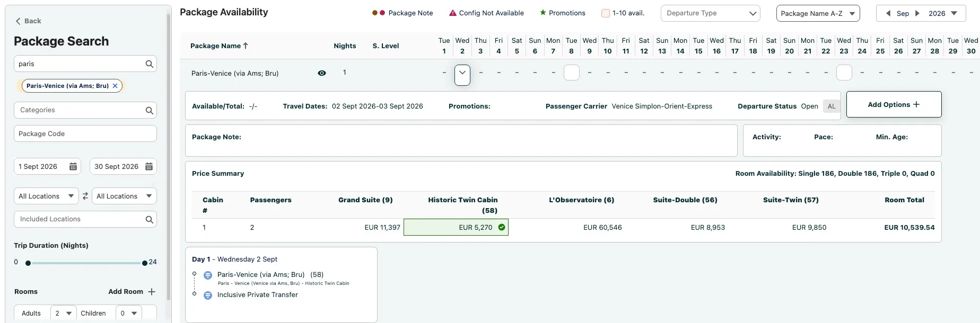Viewport: 980px width, 323px height.
Task: Advance to next month arrow after Sep
Action: coord(917,14)
